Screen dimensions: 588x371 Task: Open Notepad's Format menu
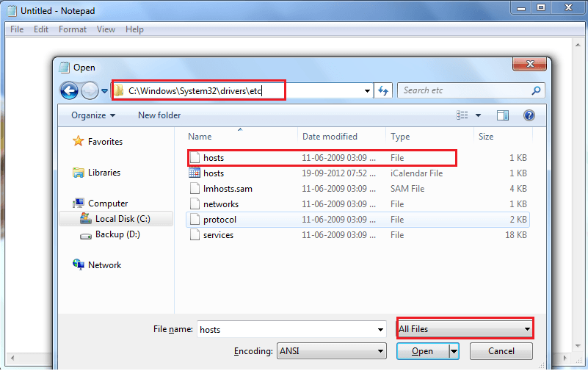(x=73, y=29)
